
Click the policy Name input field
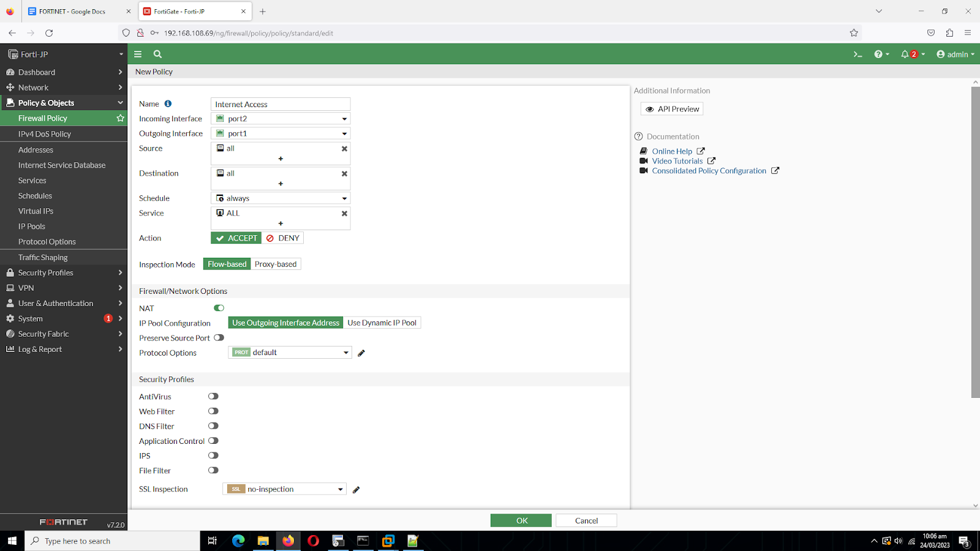[x=281, y=104]
